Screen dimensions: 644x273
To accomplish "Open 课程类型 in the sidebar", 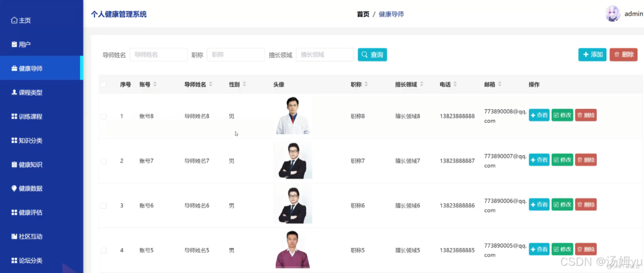I will tap(41, 92).
